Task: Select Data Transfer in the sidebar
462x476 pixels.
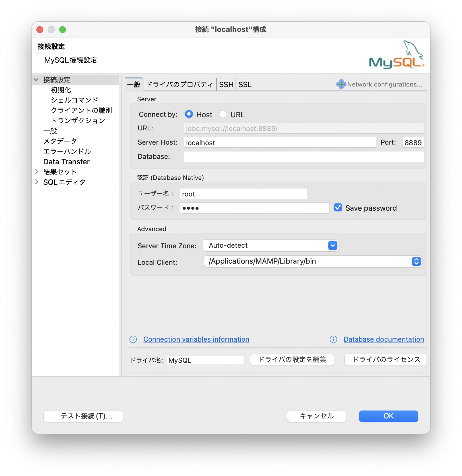Action: 66,162
